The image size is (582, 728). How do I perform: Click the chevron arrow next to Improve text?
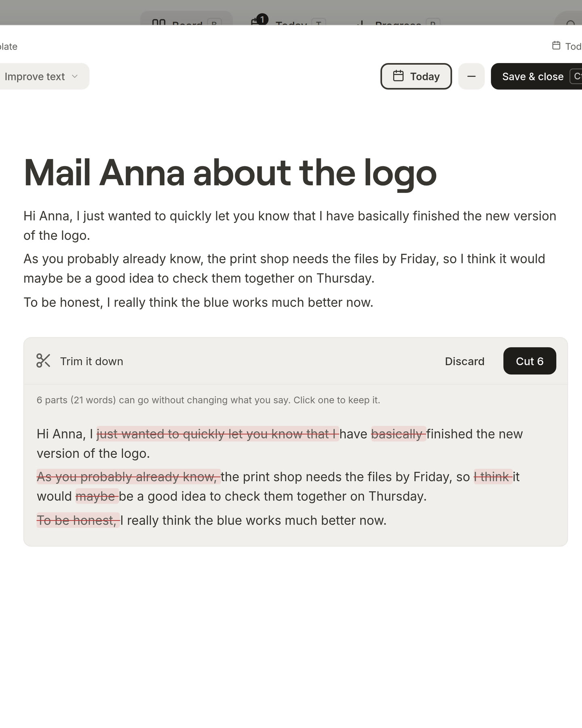pyautogui.click(x=75, y=76)
